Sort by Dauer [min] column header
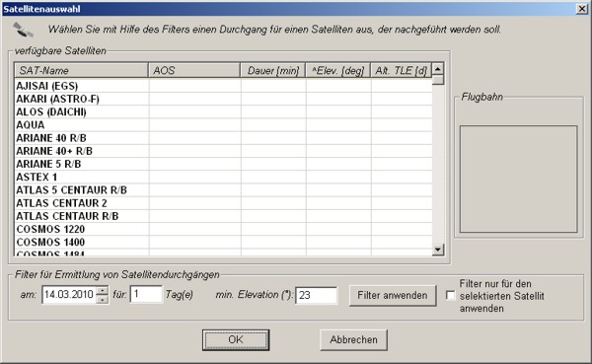This screenshot has width=592, height=364. click(273, 70)
